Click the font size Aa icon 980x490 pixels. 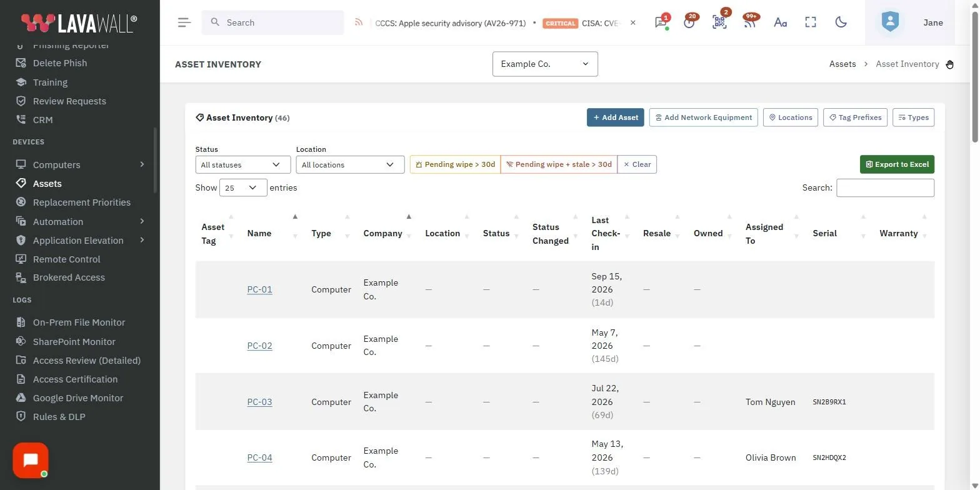coord(780,22)
